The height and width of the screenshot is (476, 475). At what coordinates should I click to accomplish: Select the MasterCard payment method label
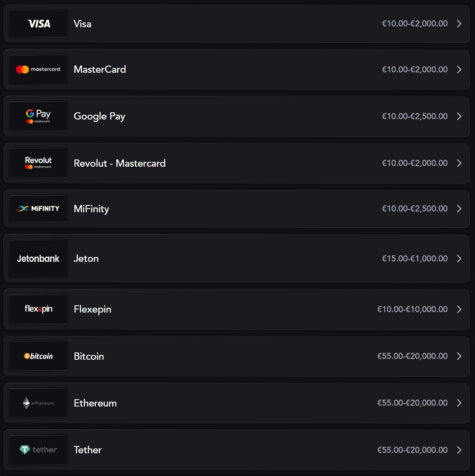coord(100,70)
